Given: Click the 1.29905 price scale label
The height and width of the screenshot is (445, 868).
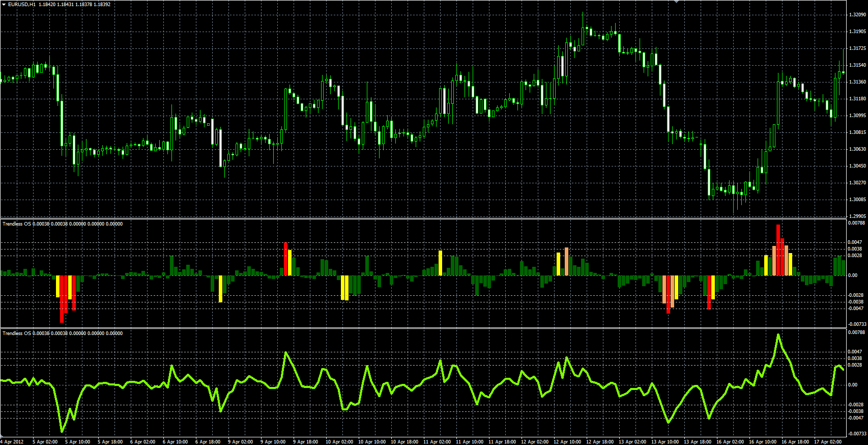Looking at the screenshot, I should pos(857,216).
